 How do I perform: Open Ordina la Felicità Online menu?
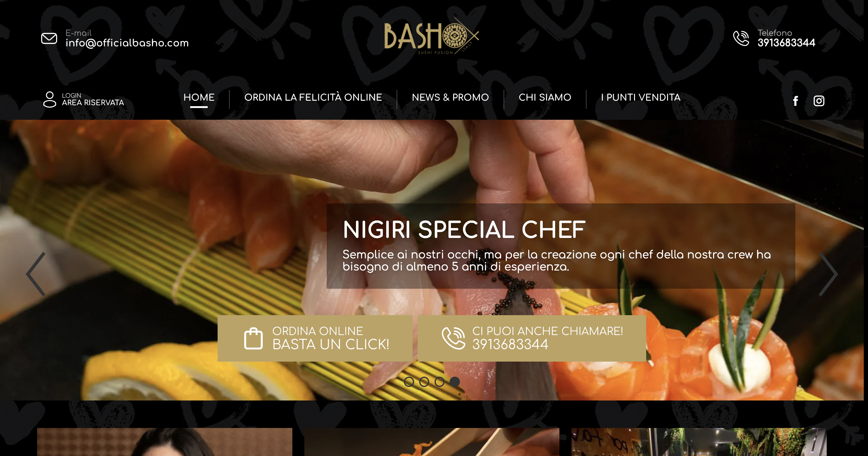[x=313, y=97]
